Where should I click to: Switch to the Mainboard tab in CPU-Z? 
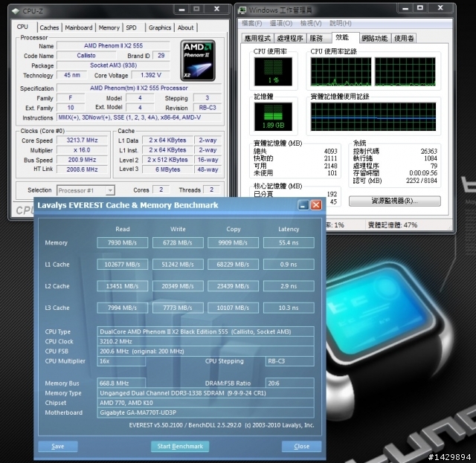[79, 27]
